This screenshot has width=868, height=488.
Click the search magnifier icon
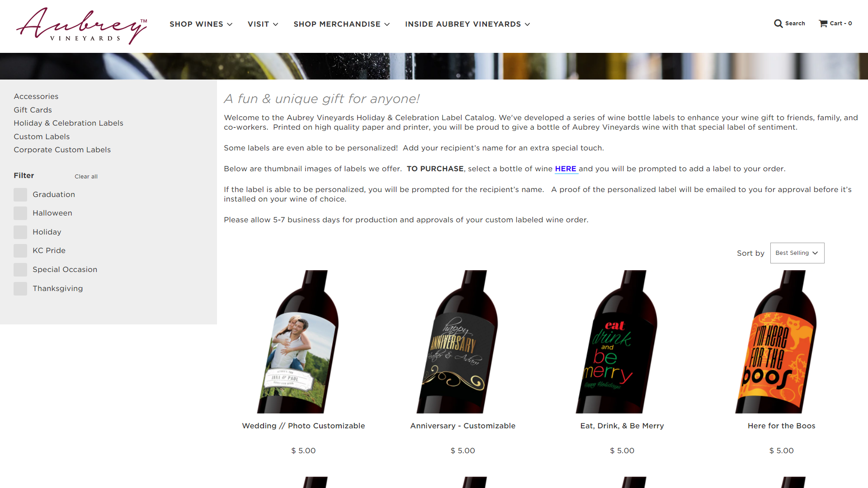778,23
